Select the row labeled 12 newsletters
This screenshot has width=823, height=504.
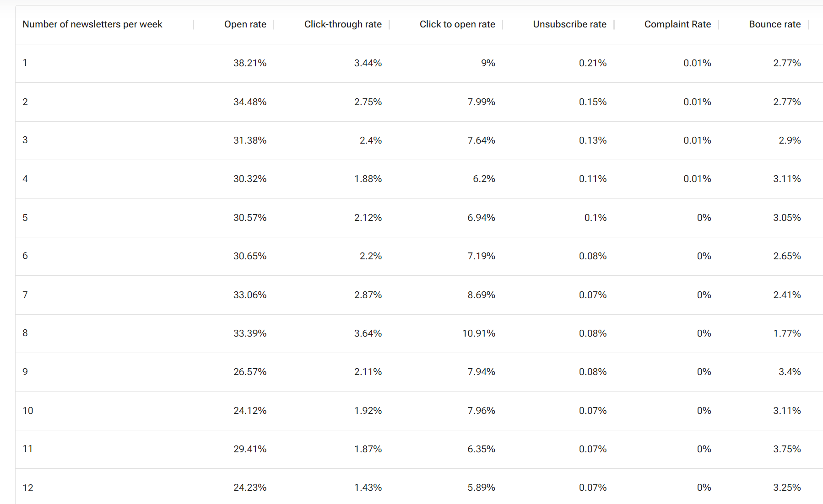(28, 488)
